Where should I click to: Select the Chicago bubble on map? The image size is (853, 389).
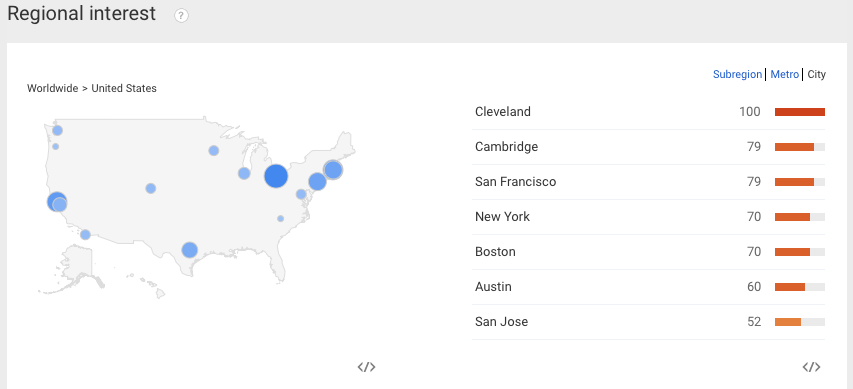(244, 174)
